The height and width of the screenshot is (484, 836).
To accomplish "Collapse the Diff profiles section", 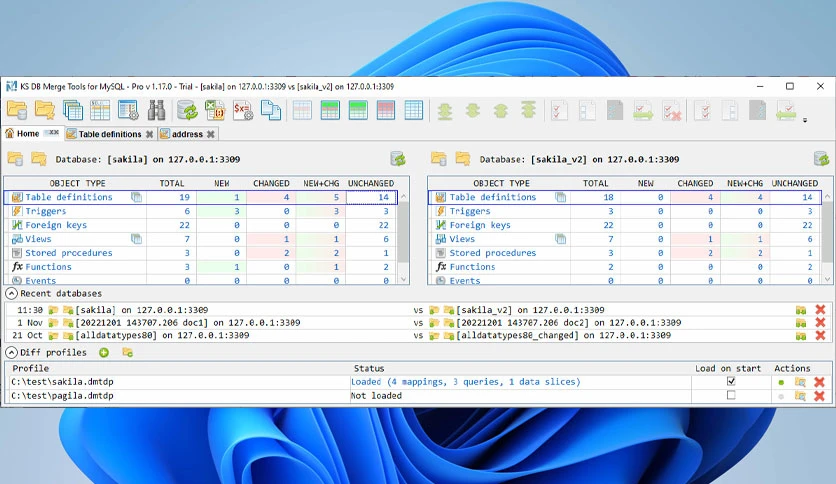I will pos(11,352).
